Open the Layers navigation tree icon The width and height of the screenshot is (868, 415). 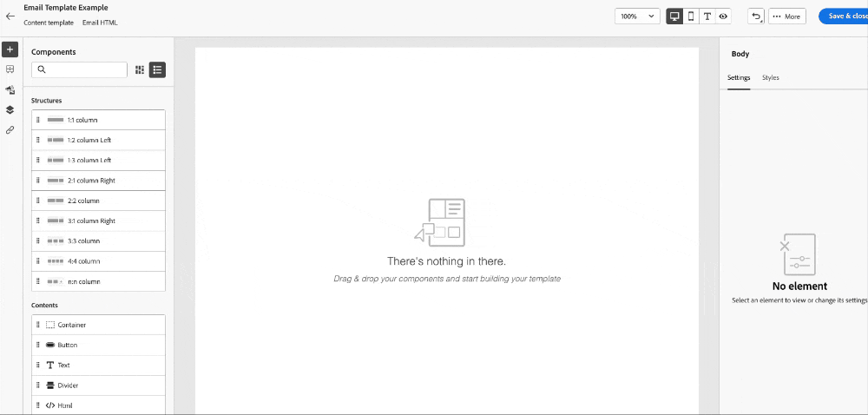(10, 109)
